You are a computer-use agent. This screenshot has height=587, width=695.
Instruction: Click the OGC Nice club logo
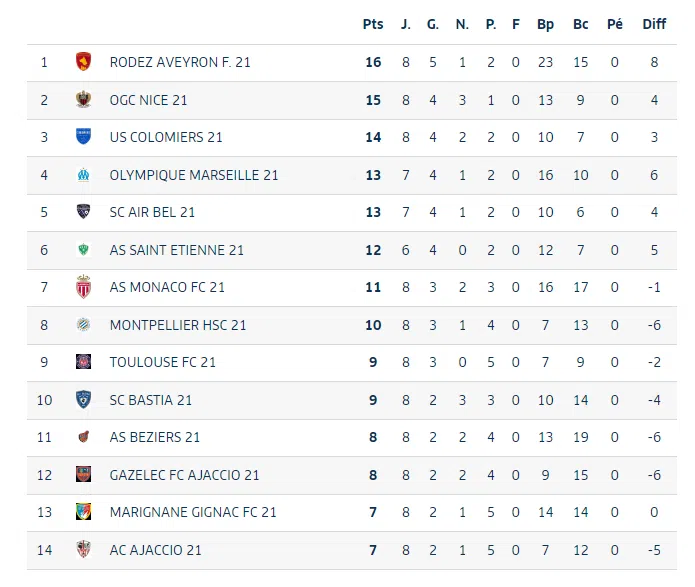point(83,100)
